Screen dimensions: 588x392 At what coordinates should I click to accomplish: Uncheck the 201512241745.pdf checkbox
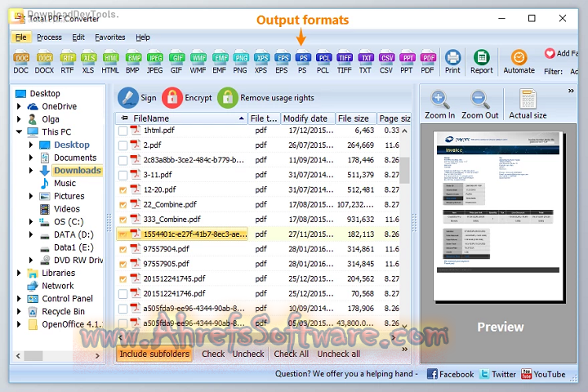(x=122, y=279)
